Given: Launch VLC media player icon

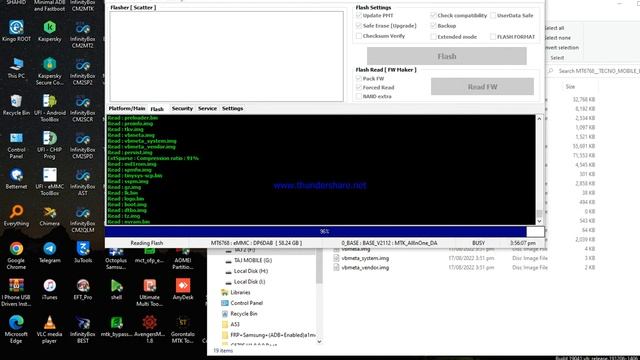Looking at the screenshot, I should [x=49, y=329].
